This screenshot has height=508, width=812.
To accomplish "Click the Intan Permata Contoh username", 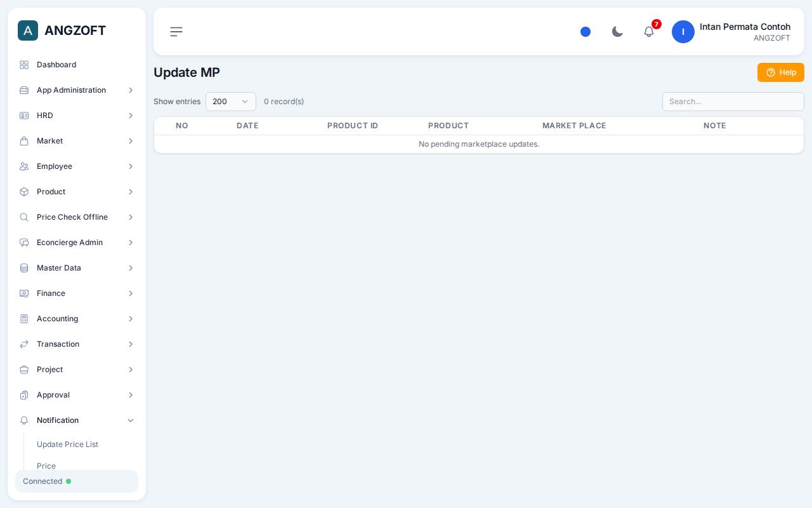I will [x=745, y=27].
